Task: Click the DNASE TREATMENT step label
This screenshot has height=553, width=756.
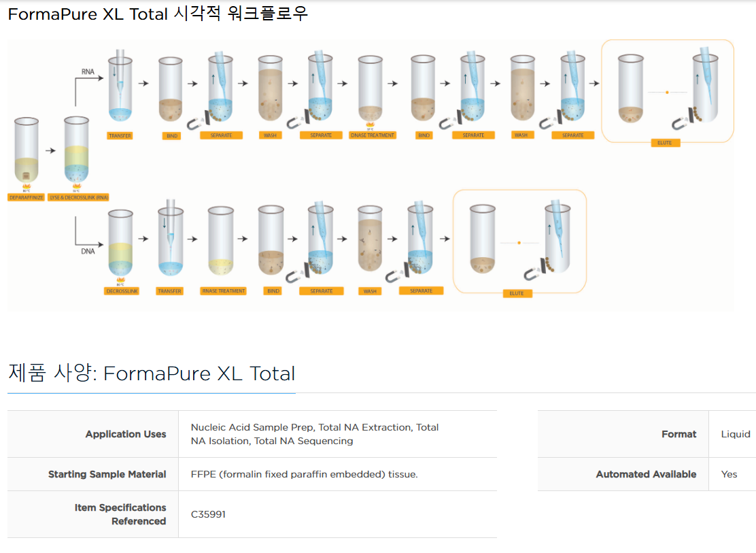Action: pos(372,135)
